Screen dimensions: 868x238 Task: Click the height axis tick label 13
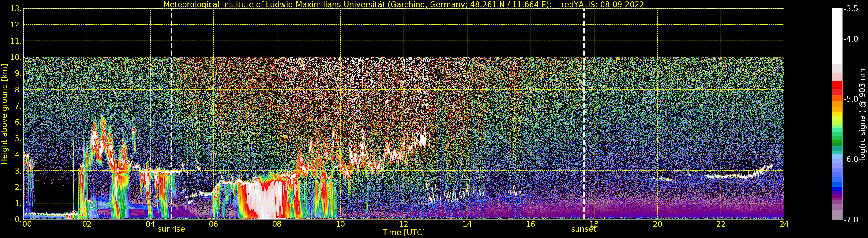click(15, 9)
